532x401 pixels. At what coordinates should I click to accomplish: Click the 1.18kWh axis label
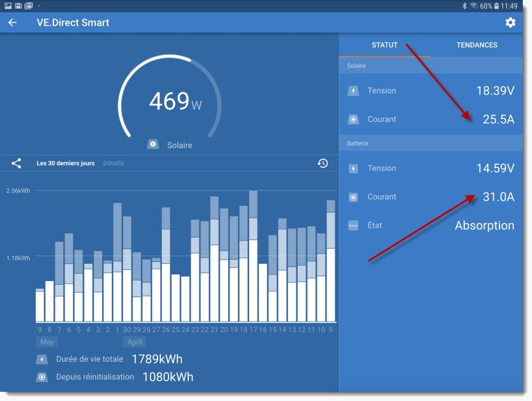click(18, 258)
